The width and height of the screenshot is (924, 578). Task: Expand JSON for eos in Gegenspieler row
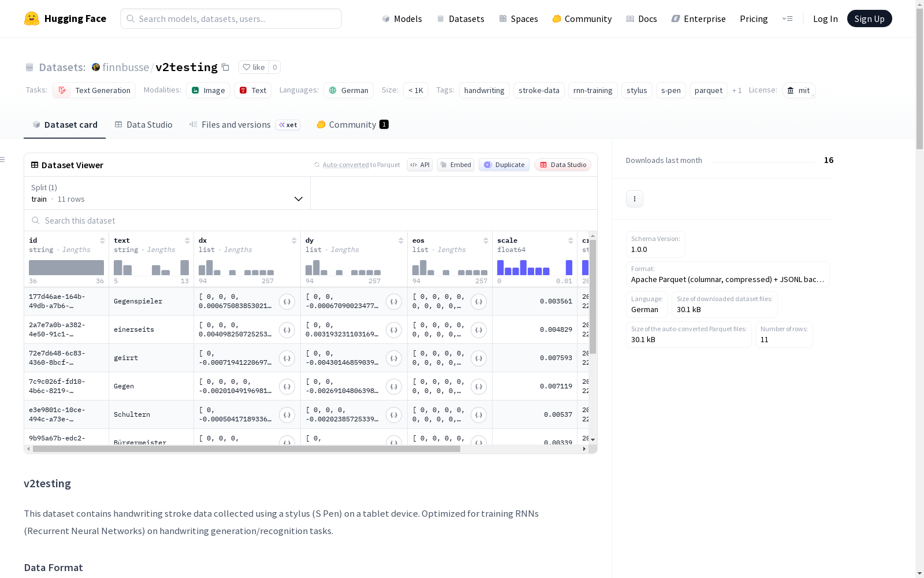[x=479, y=302]
